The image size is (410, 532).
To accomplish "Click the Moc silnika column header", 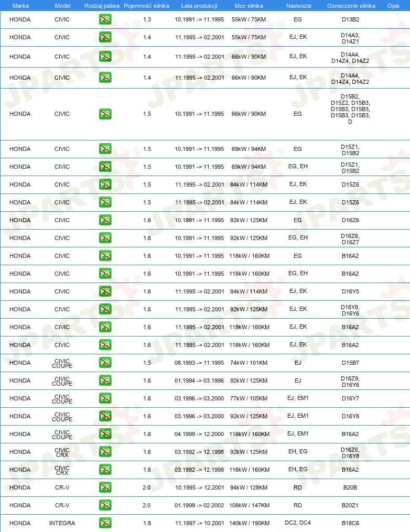I will coord(249,6).
